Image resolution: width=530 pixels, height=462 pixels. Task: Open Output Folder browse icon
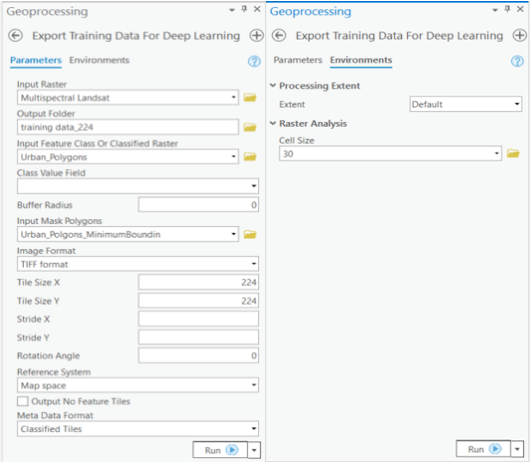point(250,127)
